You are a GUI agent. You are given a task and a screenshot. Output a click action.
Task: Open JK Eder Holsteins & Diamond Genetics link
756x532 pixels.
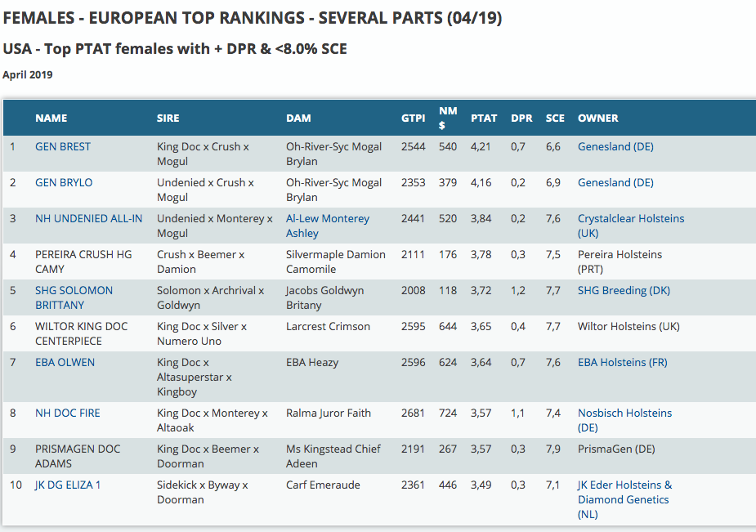click(x=624, y=499)
